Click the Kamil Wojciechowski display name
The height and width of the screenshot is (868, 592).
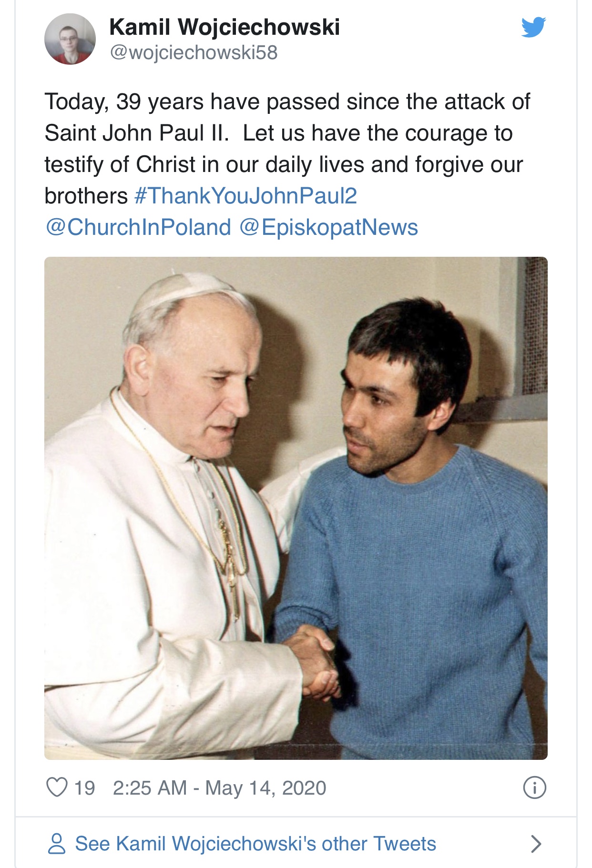(x=225, y=27)
